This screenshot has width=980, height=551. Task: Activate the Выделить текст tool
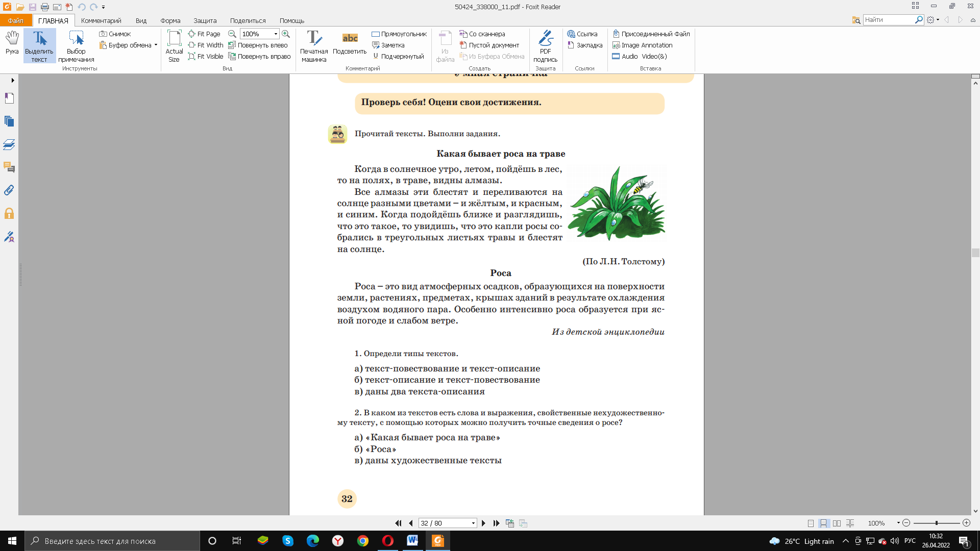pos(39,46)
